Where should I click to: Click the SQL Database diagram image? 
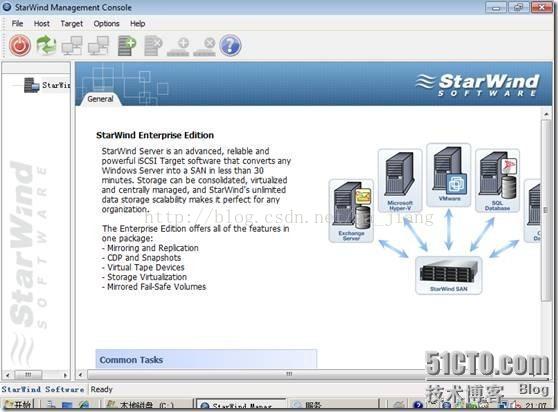tap(497, 181)
